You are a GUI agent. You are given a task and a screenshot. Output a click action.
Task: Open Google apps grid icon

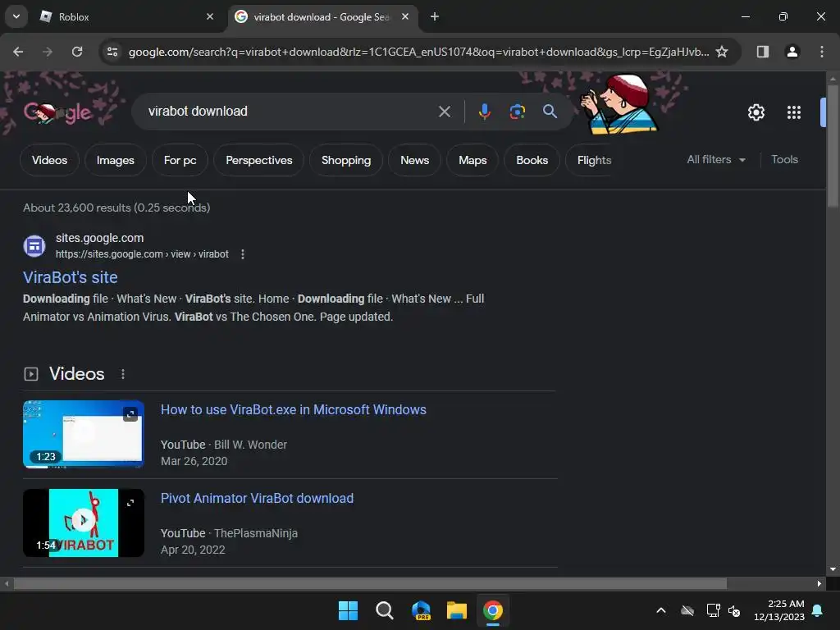tap(794, 112)
